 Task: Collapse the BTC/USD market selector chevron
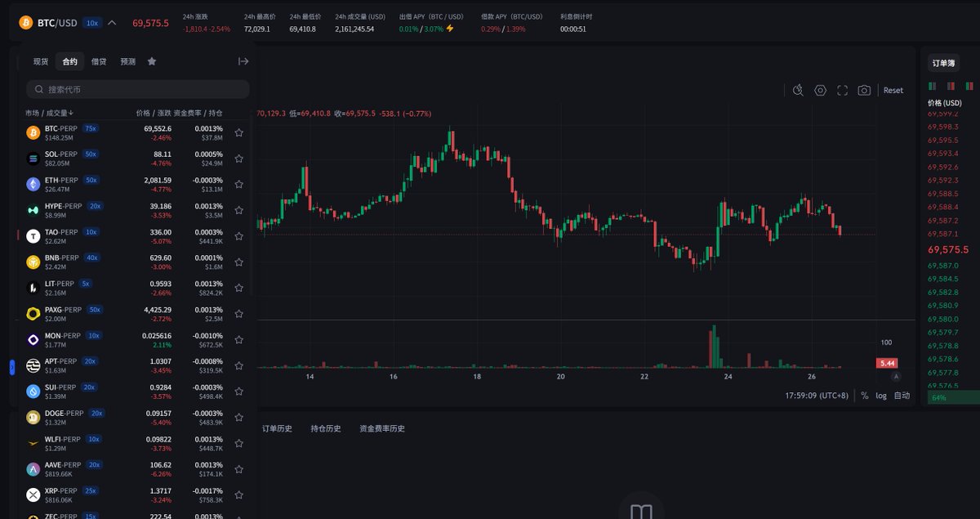point(112,23)
